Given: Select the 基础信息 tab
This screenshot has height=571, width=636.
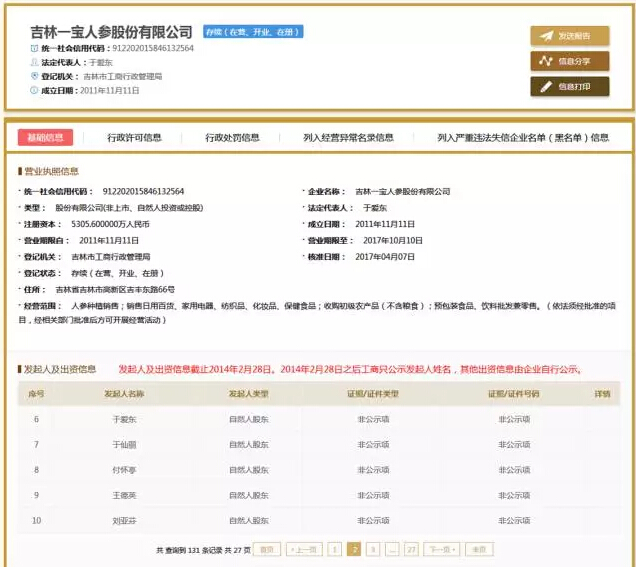Looking at the screenshot, I should click(x=44, y=138).
